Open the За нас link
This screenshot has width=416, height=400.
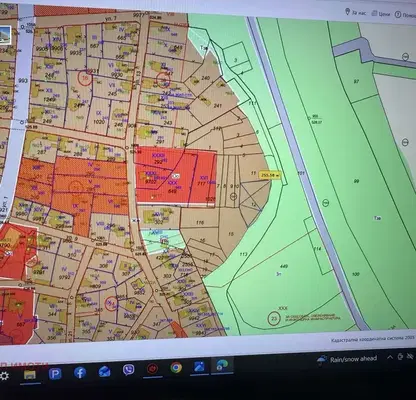pyautogui.click(x=356, y=13)
